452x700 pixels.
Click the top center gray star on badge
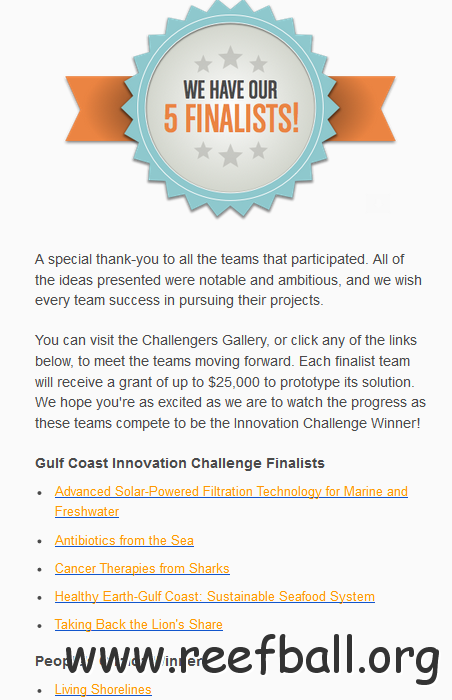(230, 57)
